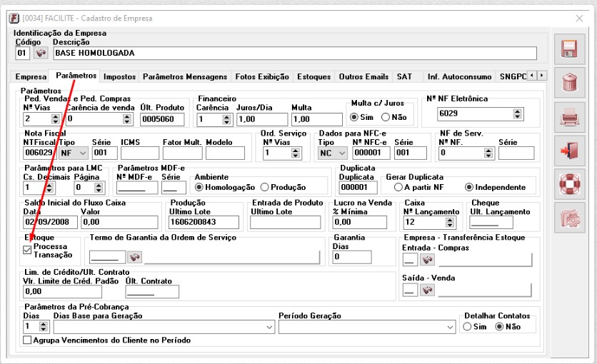Click the Saída - Venda lookup icon
Image resolution: width=597 pixels, height=364 pixels.
pos(427,290)
